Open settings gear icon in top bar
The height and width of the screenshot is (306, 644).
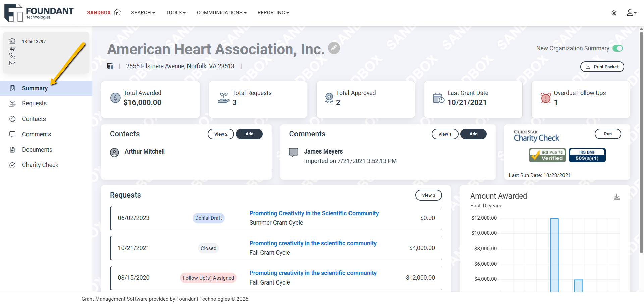(614, 13)
